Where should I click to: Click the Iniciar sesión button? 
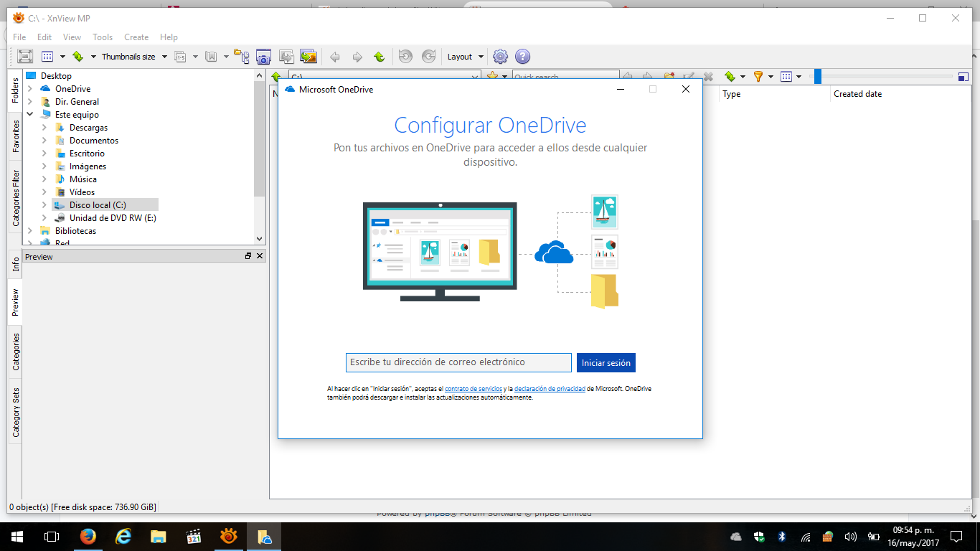click(606, 363)
